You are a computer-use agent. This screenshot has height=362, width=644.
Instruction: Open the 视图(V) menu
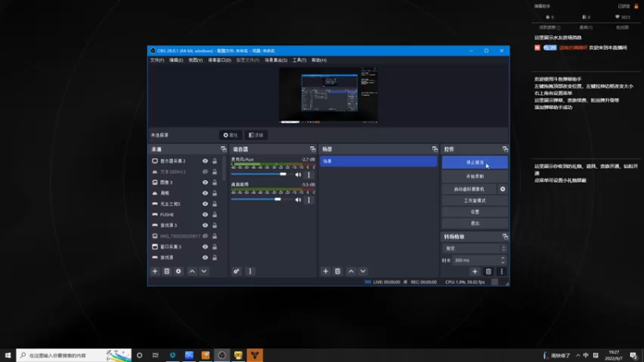[x=196, y=60]
